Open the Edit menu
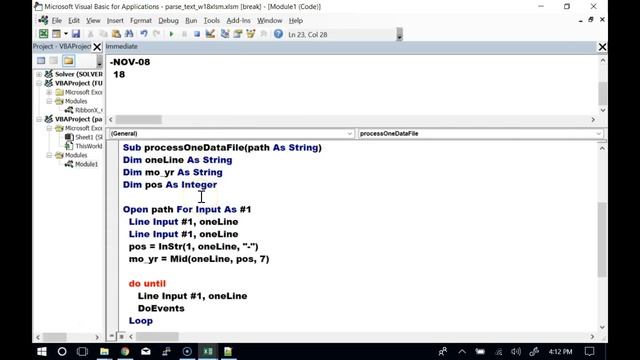640x360 pixels. 74,20
